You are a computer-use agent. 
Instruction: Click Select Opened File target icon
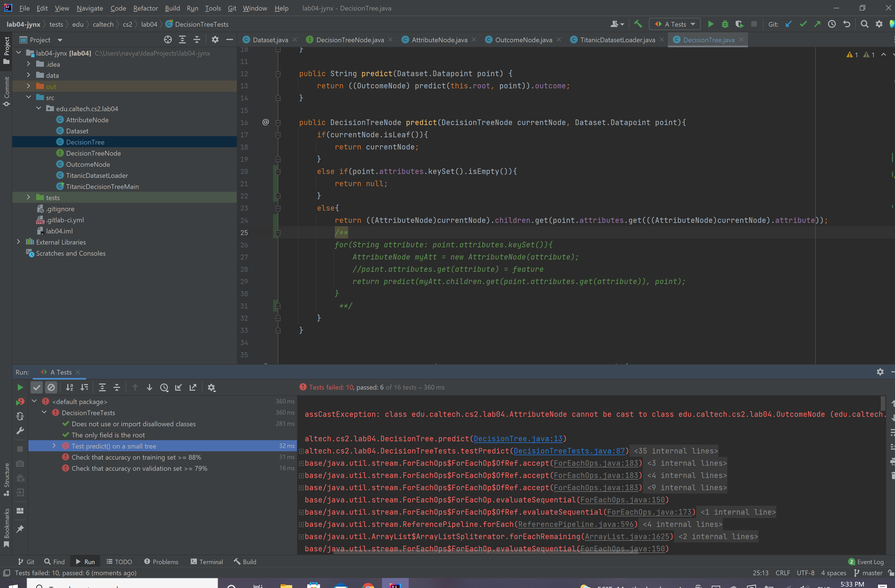[x=168, y=39]
